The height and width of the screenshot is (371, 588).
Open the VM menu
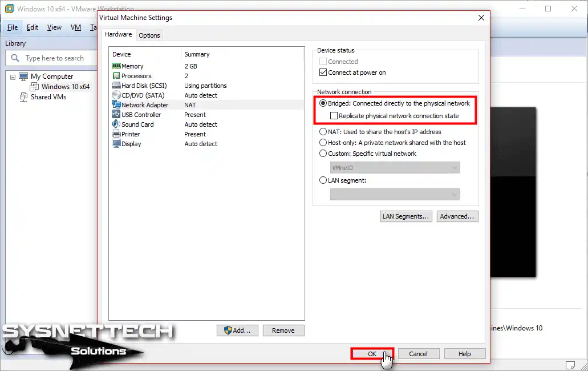click(76, 27)
